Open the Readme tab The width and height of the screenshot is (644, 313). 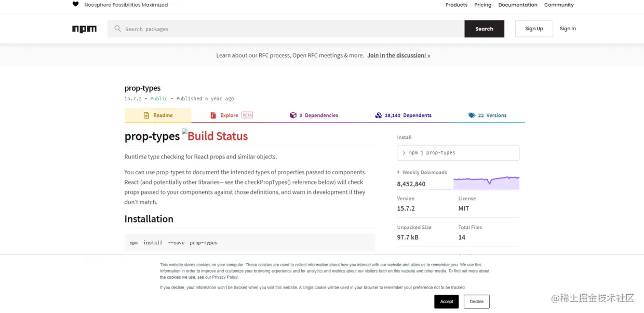pos(158,115)
